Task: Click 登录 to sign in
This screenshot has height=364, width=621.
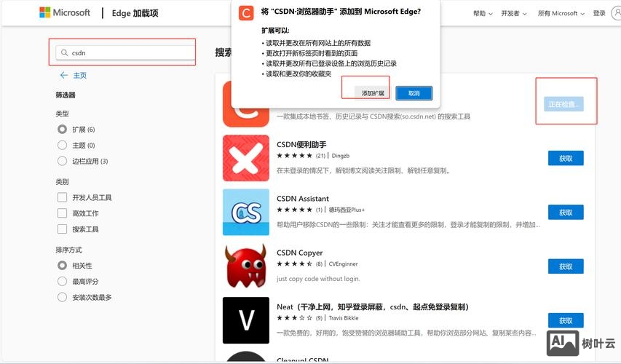Action: point(599,13)
